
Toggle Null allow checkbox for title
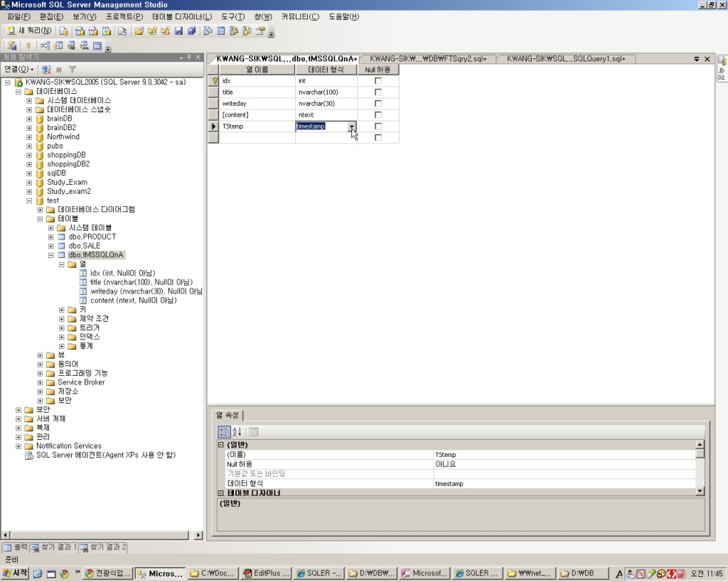(x=378, y=92)
